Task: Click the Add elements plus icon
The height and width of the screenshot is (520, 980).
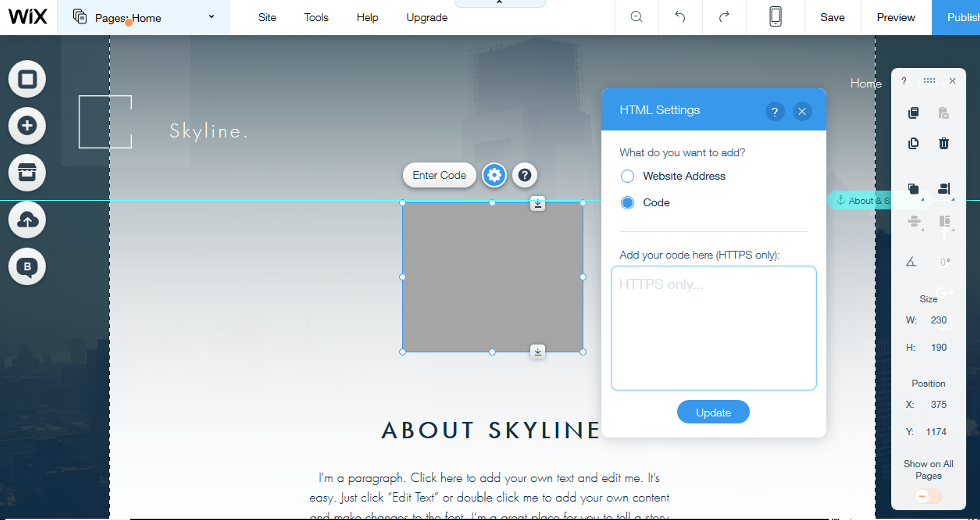Action: tap(27, 126)
